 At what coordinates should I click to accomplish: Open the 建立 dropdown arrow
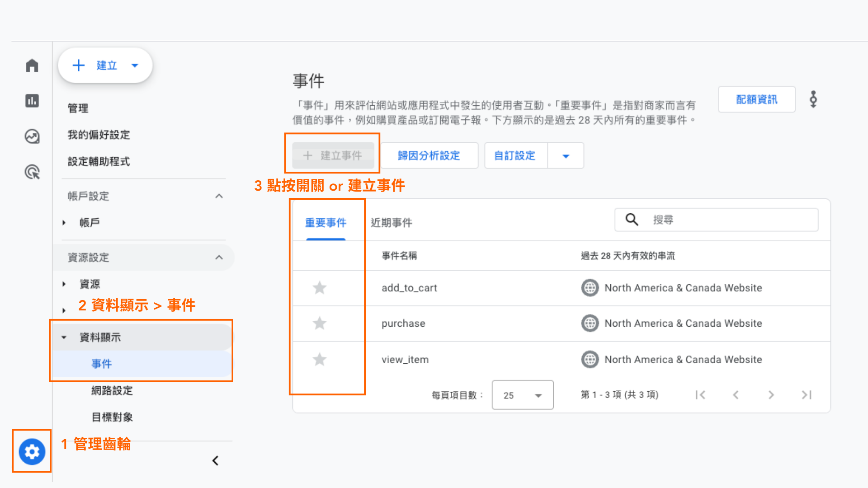coord(135,65)
